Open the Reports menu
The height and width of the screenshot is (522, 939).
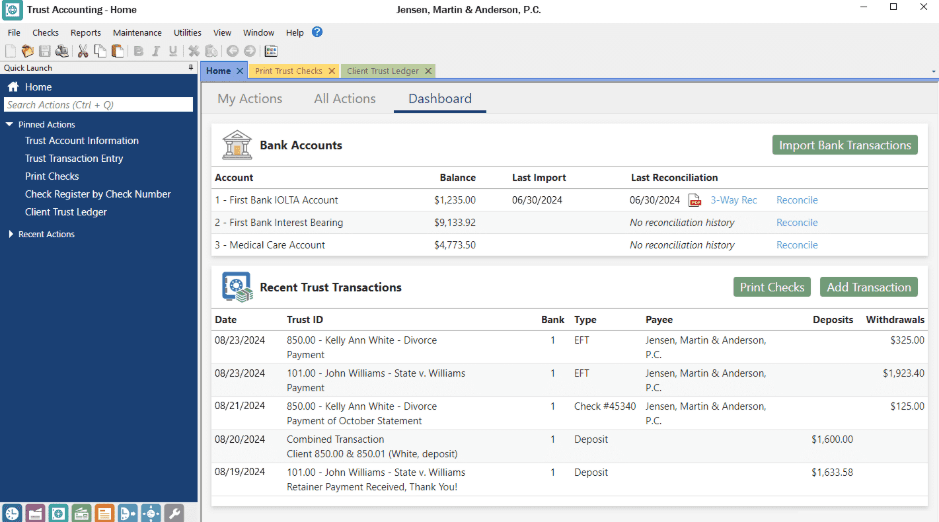pyautogui.click(x=86, y=33)
